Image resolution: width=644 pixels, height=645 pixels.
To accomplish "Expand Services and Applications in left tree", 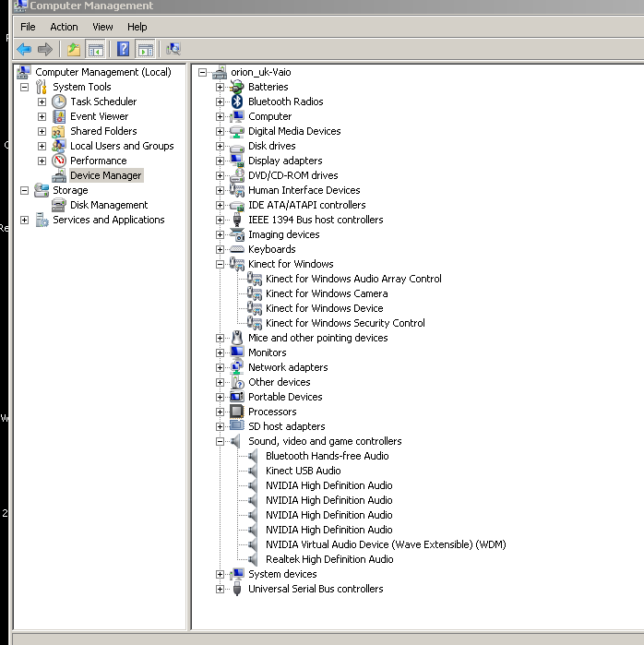I will click(x=25, y=220).
